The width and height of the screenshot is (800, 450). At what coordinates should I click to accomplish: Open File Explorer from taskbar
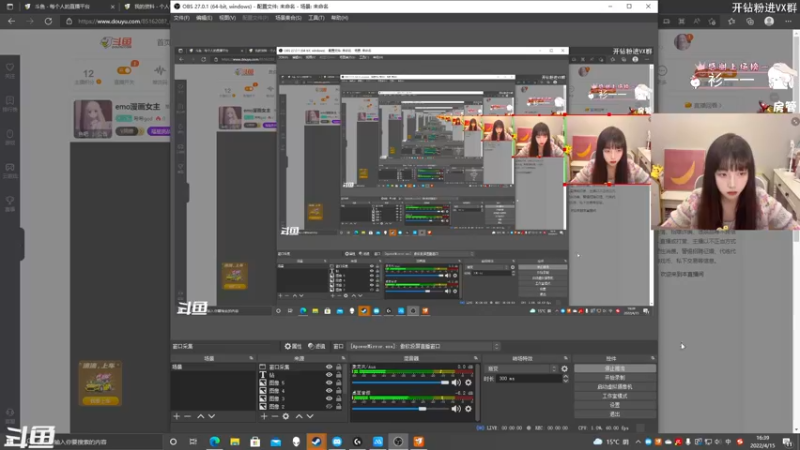pos(235,441)
